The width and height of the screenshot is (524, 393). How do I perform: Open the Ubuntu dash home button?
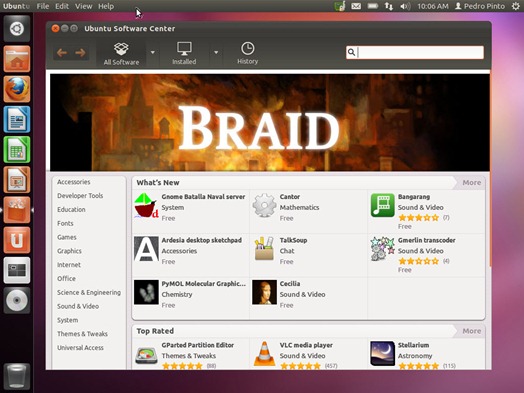tap(17, 29)
